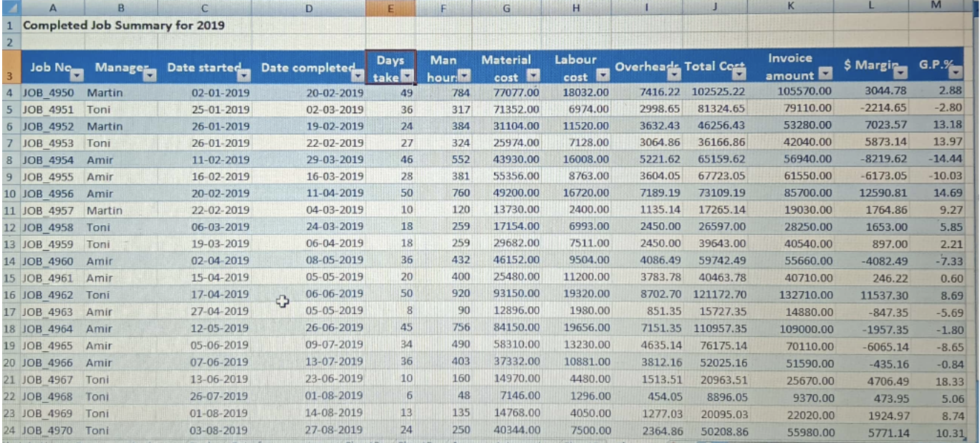Image resolution: width=980 pixels, height=443 pixels.
Task: Select material cost 77077.00
Action: click(x=515, y=93)
